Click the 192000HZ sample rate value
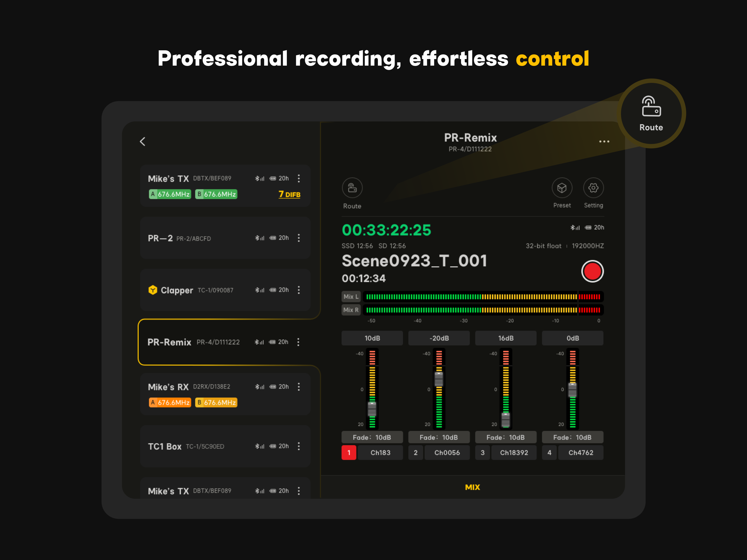 click(588, 246)
